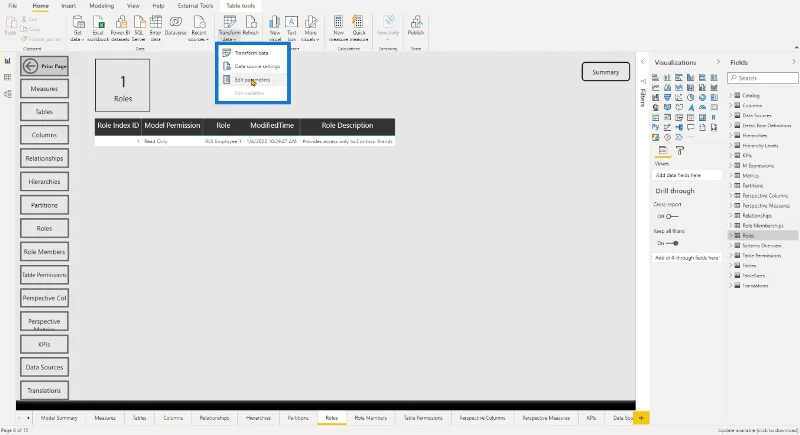Click Update available download link
The image size is (800, 435).
[x=757, y=430]
